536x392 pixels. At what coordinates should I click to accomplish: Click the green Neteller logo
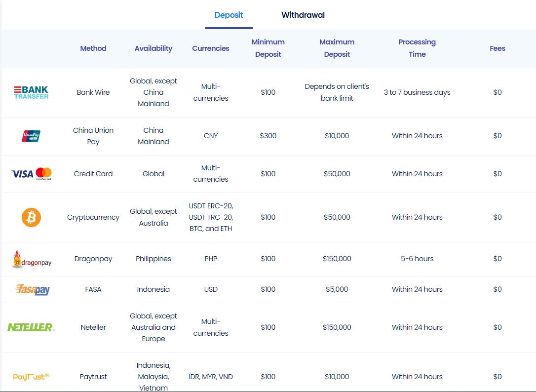pos(31,327)
